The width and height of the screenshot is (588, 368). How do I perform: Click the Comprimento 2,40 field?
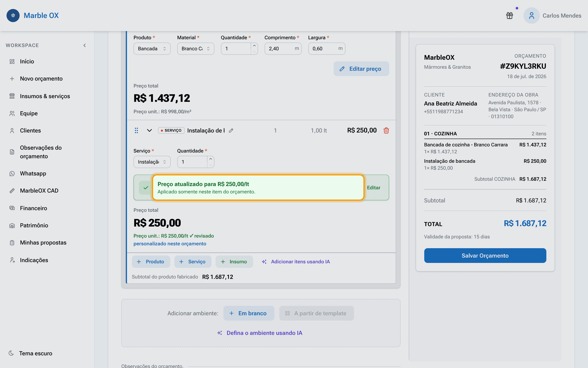click(283, 49)
